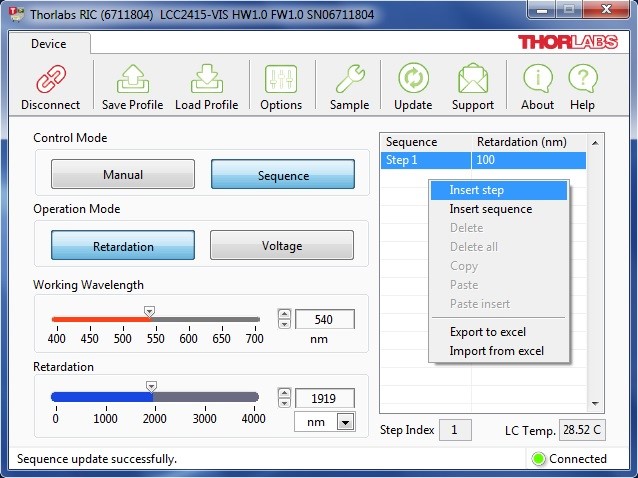
Task: Expand the retardation unit nm dropdown
Action: tap(345, 422)
